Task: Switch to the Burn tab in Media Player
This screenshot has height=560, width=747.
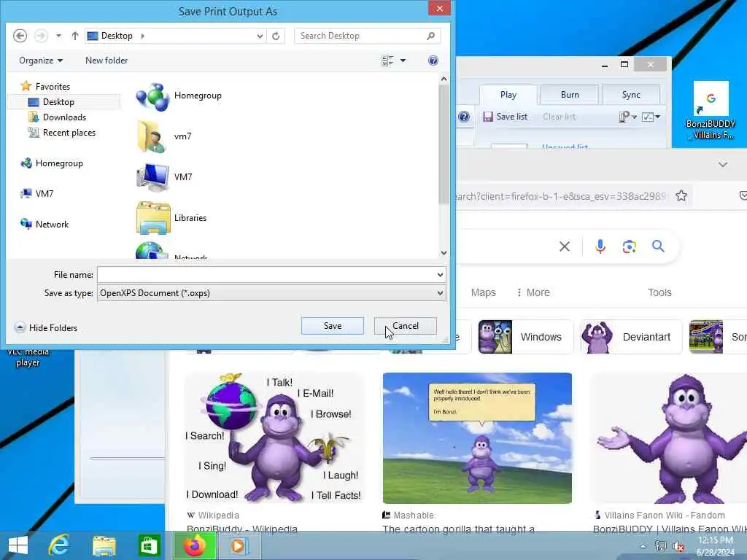Action: tap(570, 95)
